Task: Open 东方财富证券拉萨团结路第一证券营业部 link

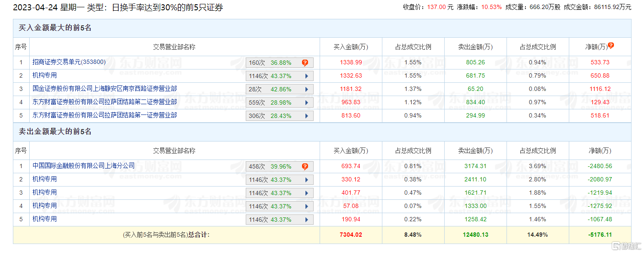Action: tap(104, 115)
